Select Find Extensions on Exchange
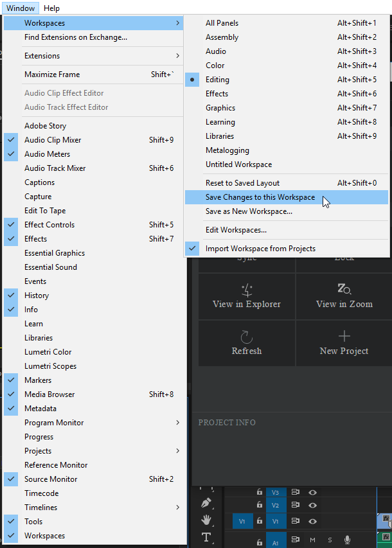 tap(93, 37)
